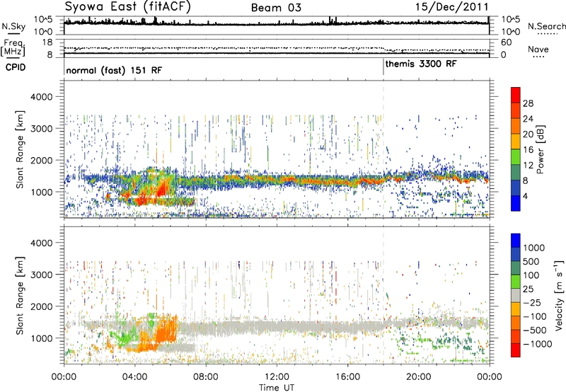Screen dimensions: 566x392
Task: Click the "Nave" legend label
Action: tap(538, 49)
